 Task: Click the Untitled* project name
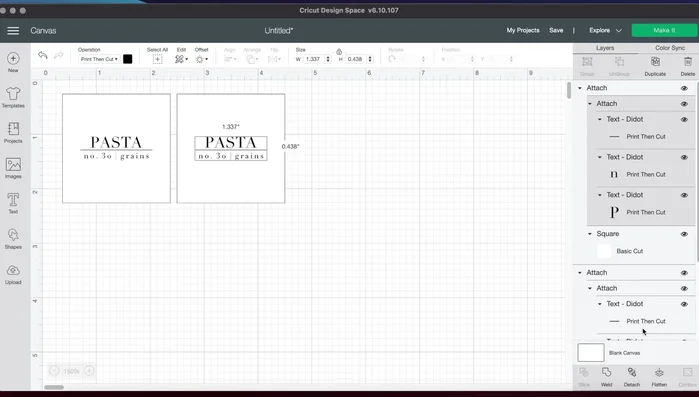click(x=279, y=31)
